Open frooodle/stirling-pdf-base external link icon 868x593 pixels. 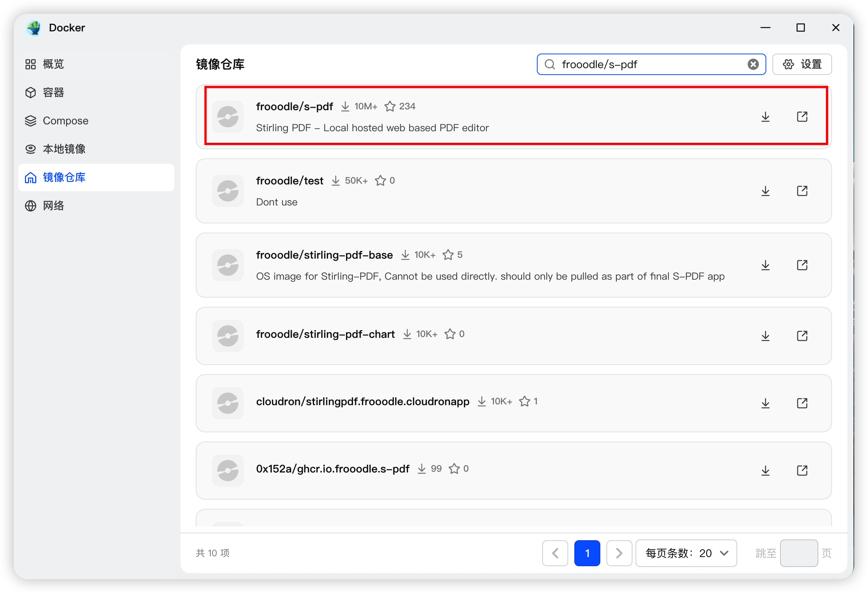802,266
